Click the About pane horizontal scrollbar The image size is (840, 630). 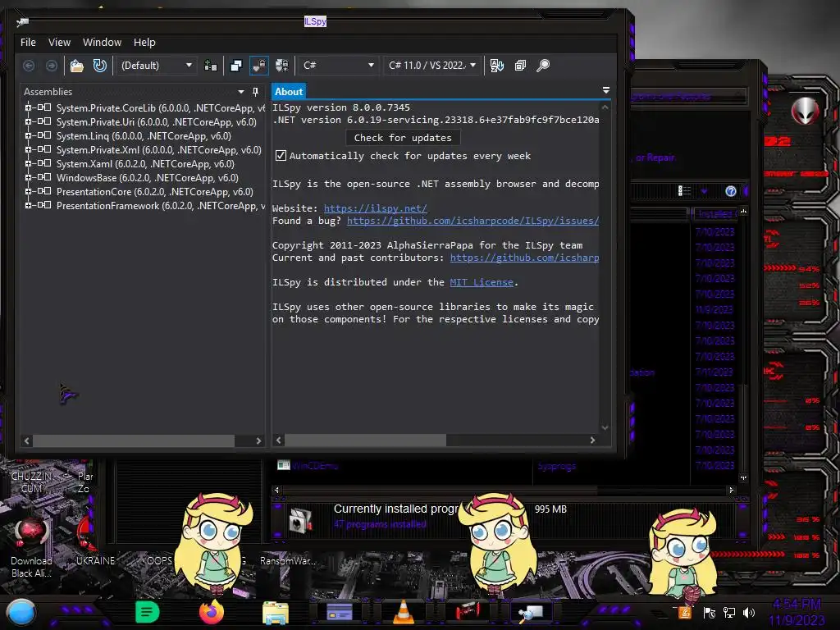[x=365, y=441]
